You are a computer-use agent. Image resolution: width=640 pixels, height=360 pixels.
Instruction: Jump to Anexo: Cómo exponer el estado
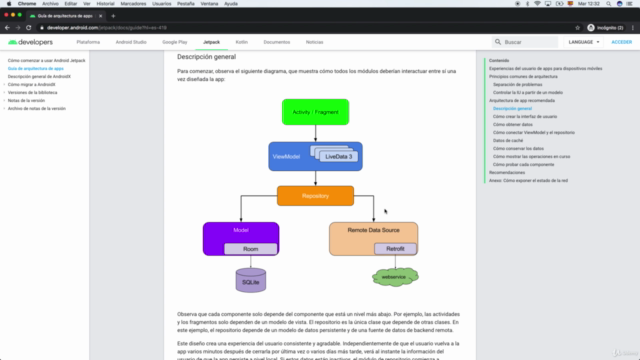tap(528, 180)
